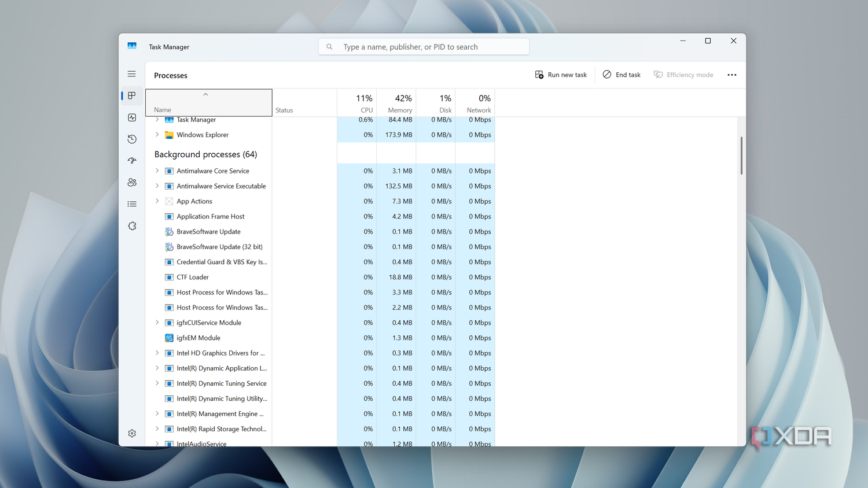Focus the name, publisher, or PID search box
Viewport: 868px width, 488px height.
click(x=424, y=47)
